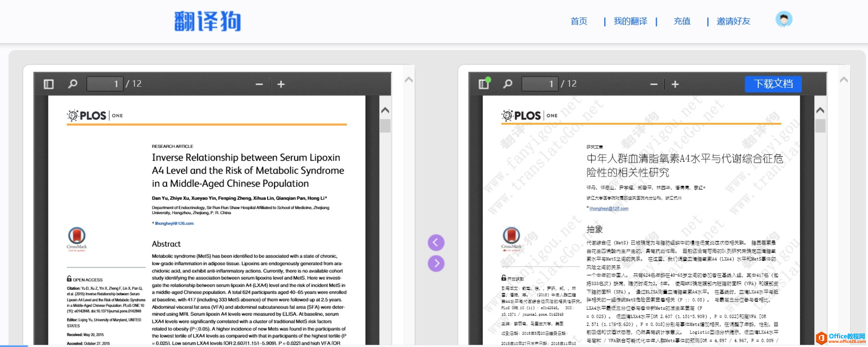Toggle sidebar in left PDF viewer
The width and height of the screenshot is (868, 347).
[x=49, y=84]
